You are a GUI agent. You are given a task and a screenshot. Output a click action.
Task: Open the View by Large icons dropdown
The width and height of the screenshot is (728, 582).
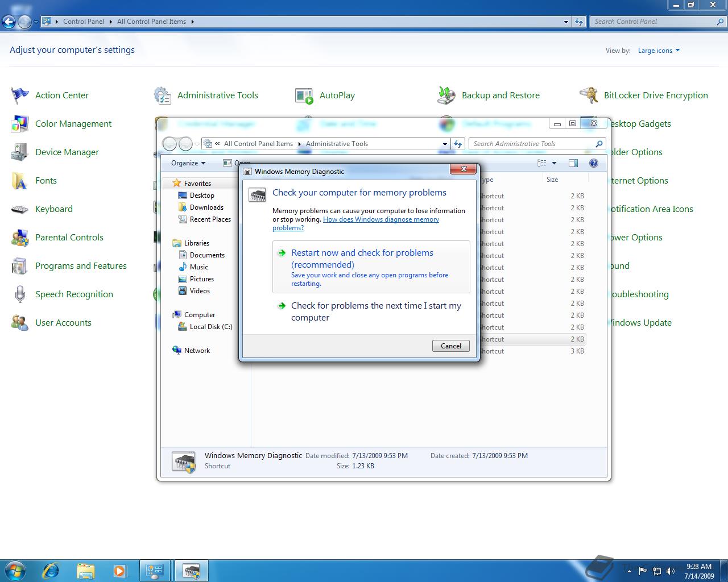[x=659, y=51]
